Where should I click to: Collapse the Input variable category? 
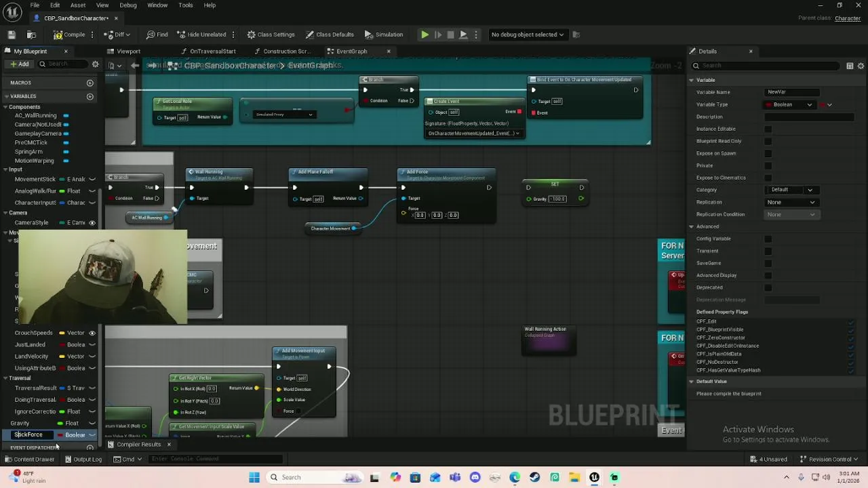pos(6,170)
